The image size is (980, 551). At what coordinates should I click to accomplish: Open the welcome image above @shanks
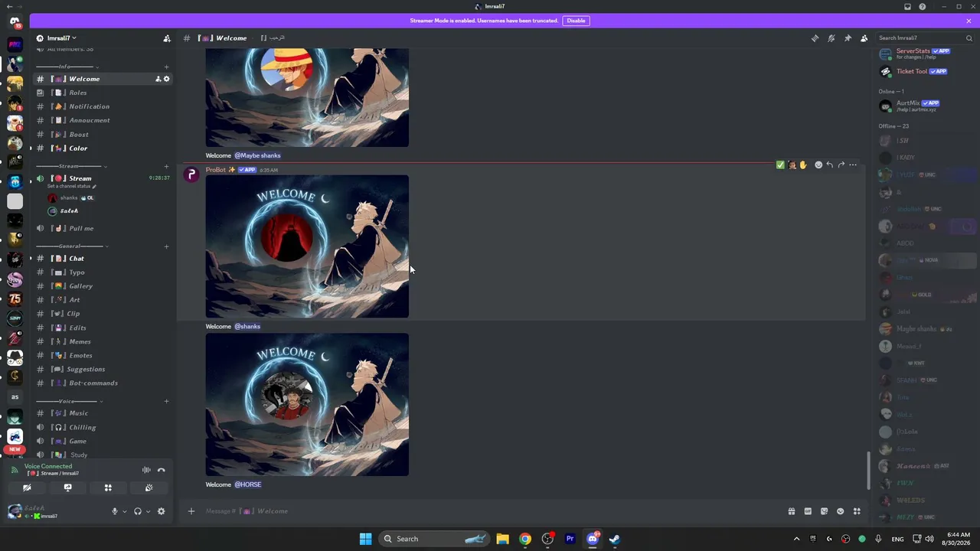pos(307,246)
